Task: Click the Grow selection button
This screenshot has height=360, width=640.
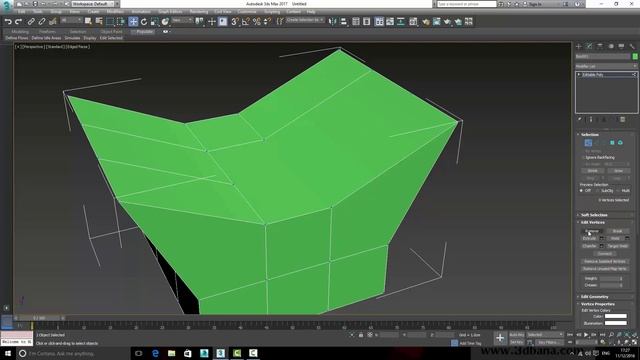Action: point(618,171)
